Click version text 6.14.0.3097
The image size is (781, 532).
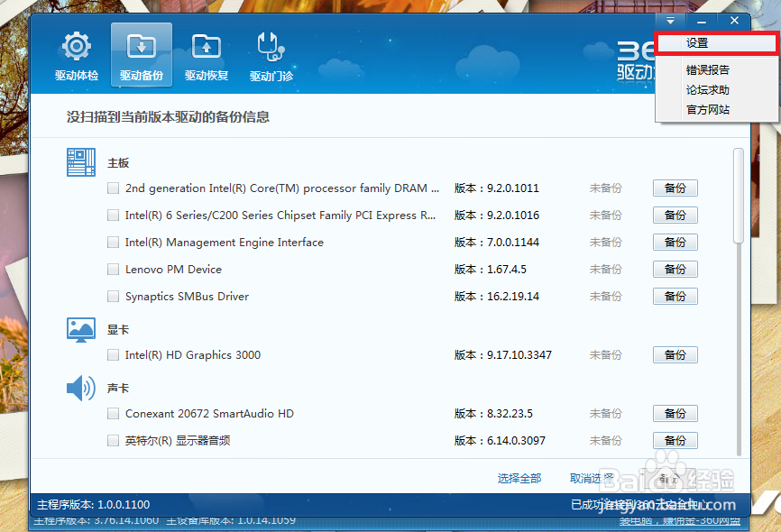(516, 441)
